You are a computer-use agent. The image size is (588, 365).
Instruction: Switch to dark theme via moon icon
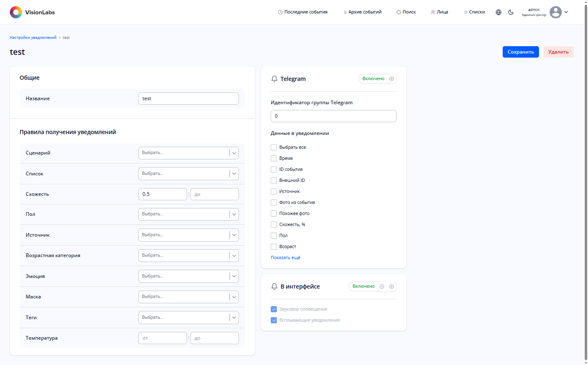[511, 12]
